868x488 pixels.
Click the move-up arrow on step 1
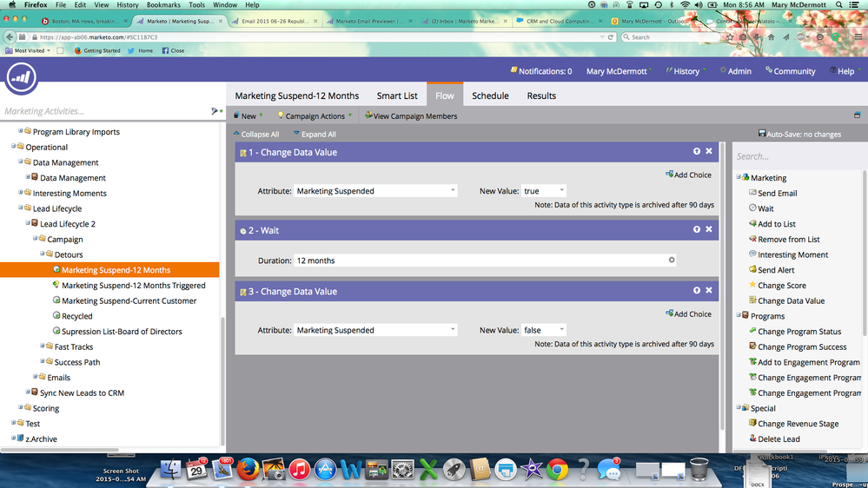pos(696,151)
